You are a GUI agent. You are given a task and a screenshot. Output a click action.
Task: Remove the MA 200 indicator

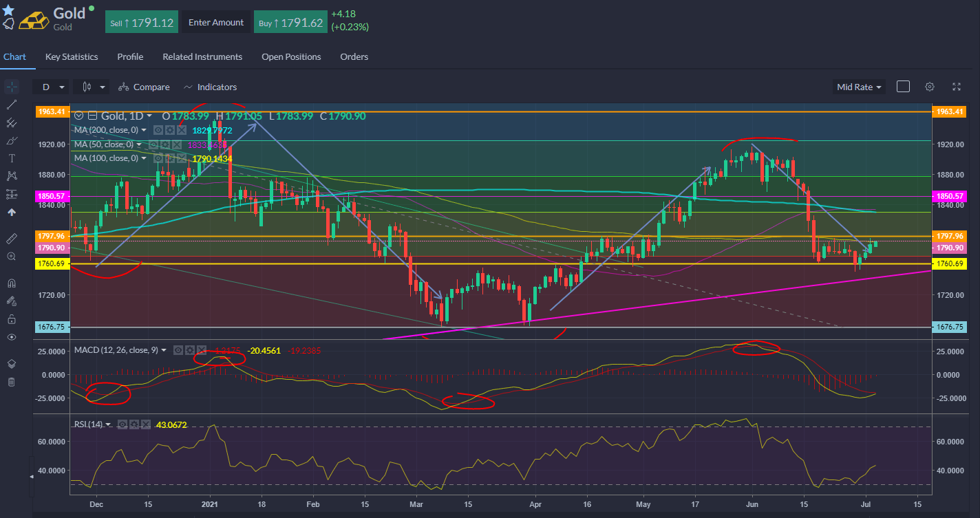point(181,130)
